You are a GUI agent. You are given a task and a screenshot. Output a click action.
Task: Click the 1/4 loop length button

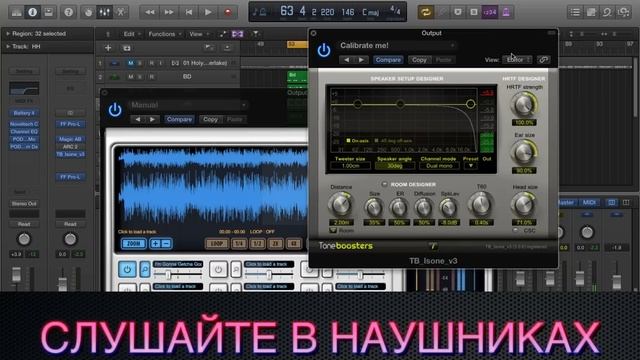pyautogui.click(x=239, y=244)
